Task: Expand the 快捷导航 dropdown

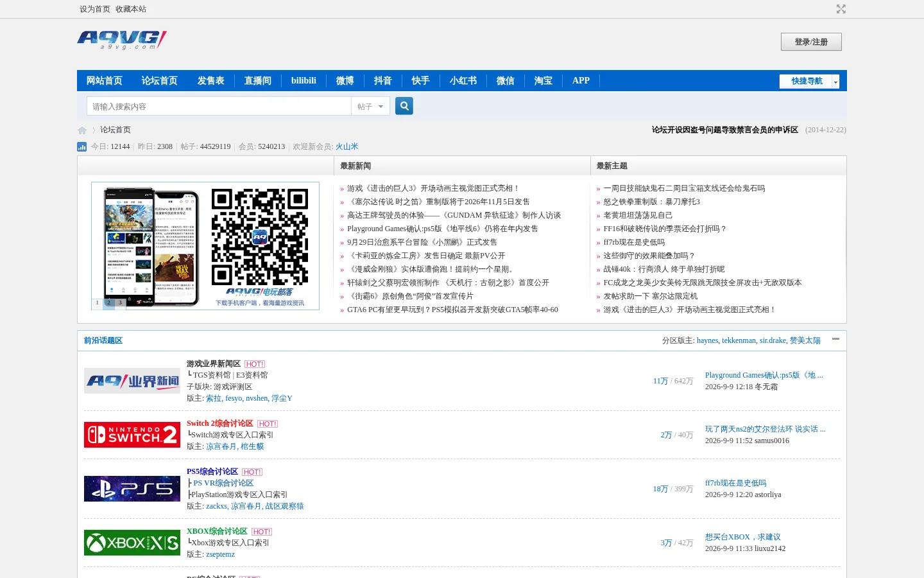Action: point(809,81)
